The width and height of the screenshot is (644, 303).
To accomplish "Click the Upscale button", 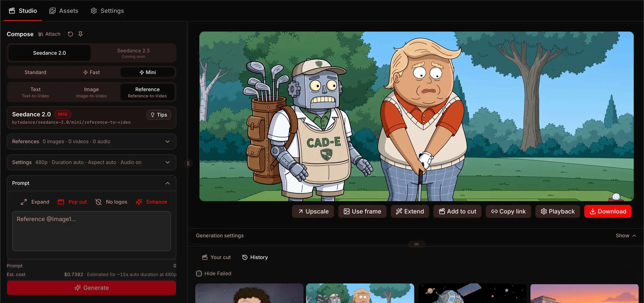I will [x=313, y=211].
